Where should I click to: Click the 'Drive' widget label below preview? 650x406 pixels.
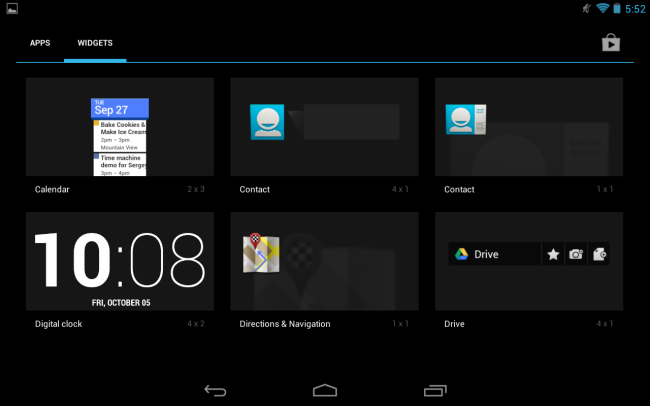pos(454,324)
